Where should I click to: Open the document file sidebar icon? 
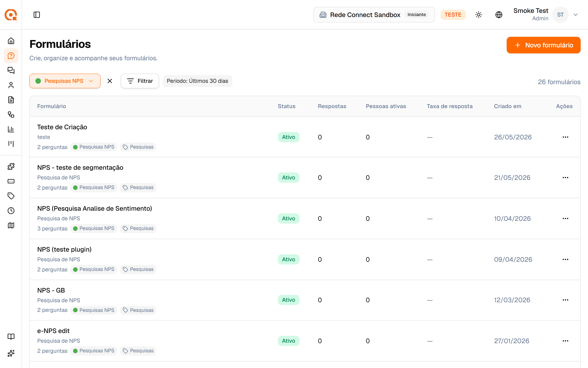tap(11, 100)
